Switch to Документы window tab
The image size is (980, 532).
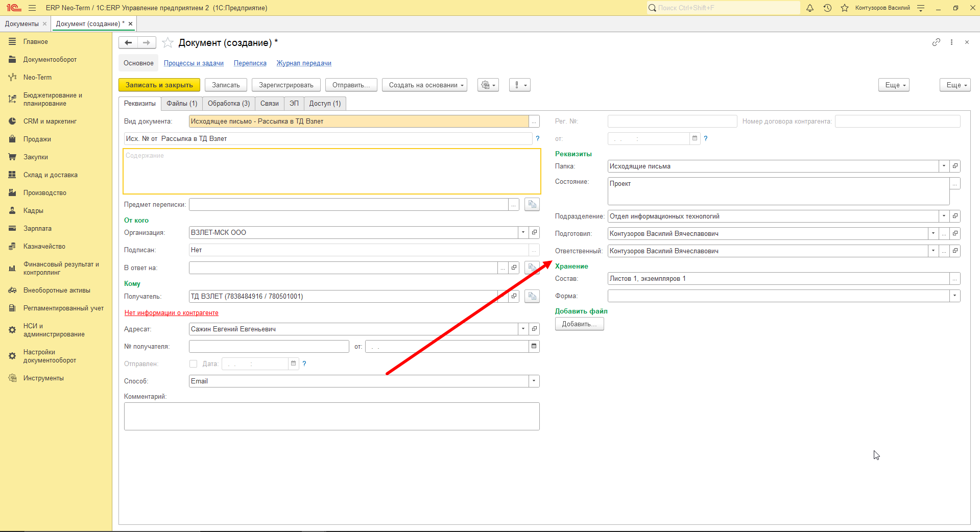click(x=21, y=24)
